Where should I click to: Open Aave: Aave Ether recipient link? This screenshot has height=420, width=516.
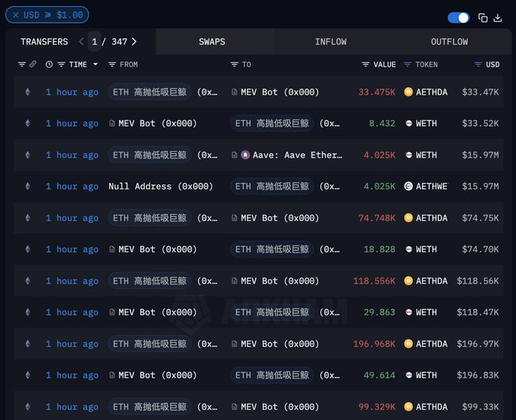coord(297,155)
